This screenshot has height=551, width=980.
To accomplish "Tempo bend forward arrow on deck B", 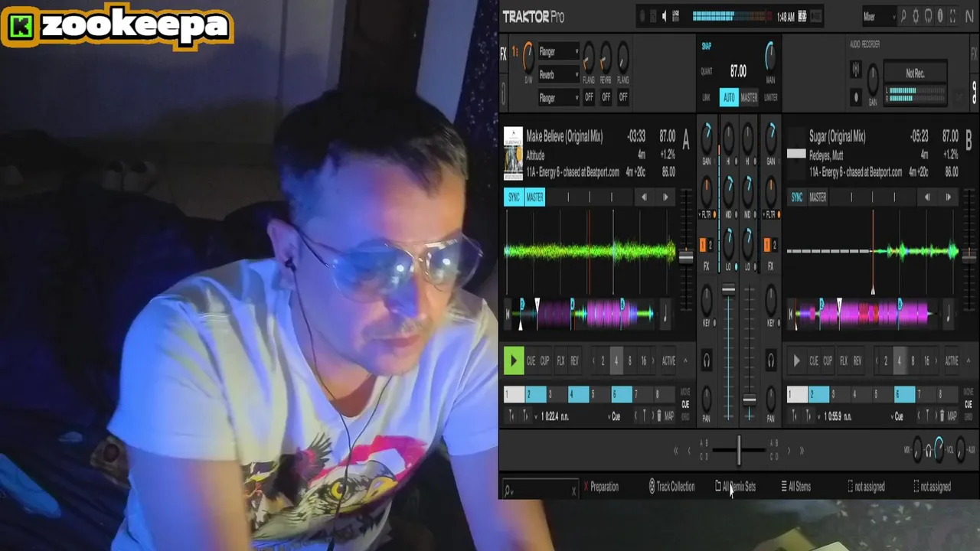I will [949, 197].
